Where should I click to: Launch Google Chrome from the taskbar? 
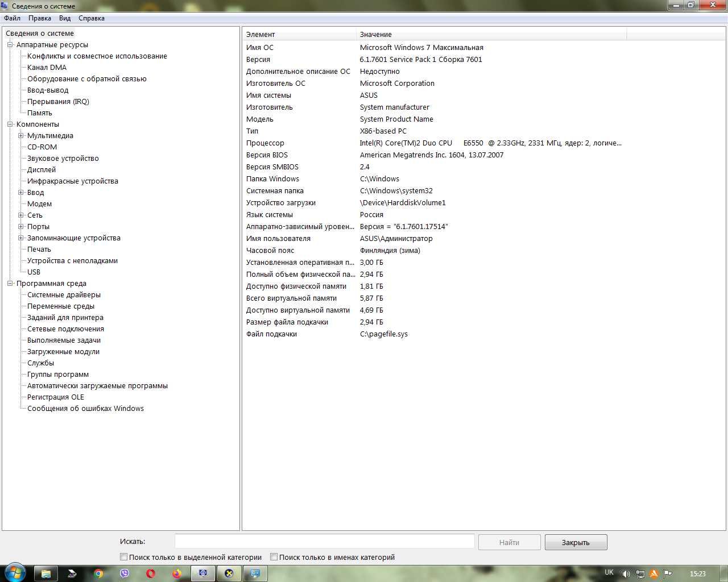tap(98, 573)
